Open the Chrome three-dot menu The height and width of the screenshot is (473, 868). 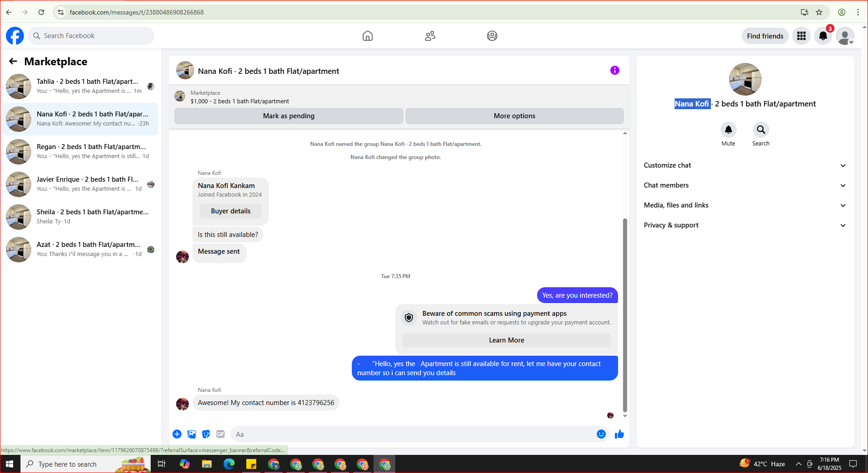(x=858, y=12)
